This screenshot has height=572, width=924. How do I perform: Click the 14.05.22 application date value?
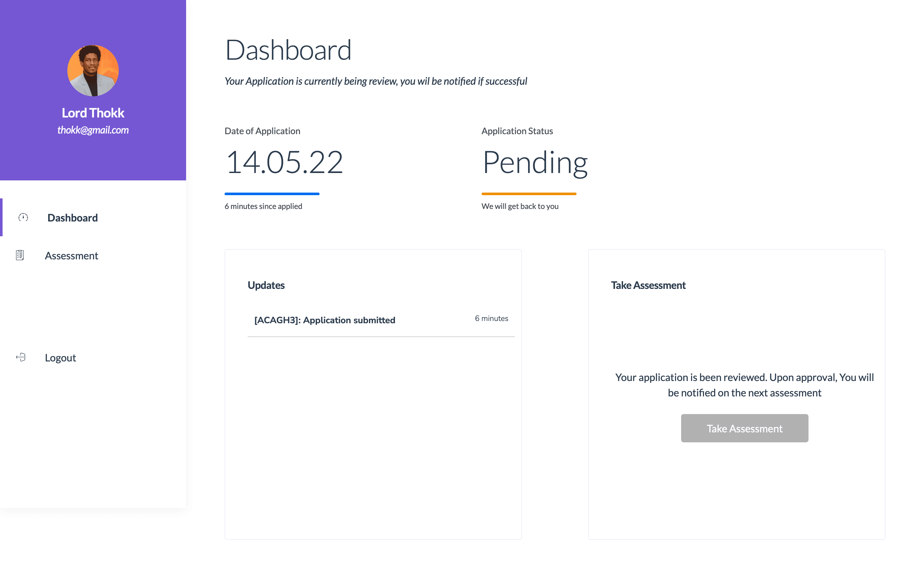coord(284,162)
